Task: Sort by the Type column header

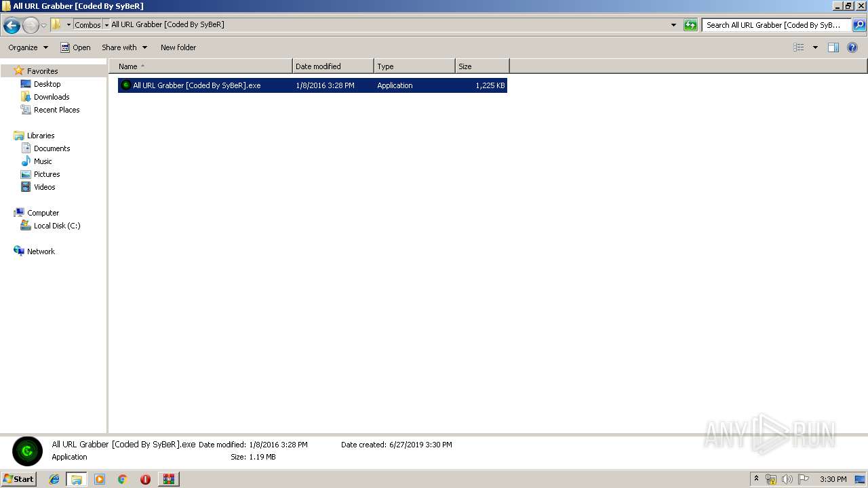Action: pos(414,66)
